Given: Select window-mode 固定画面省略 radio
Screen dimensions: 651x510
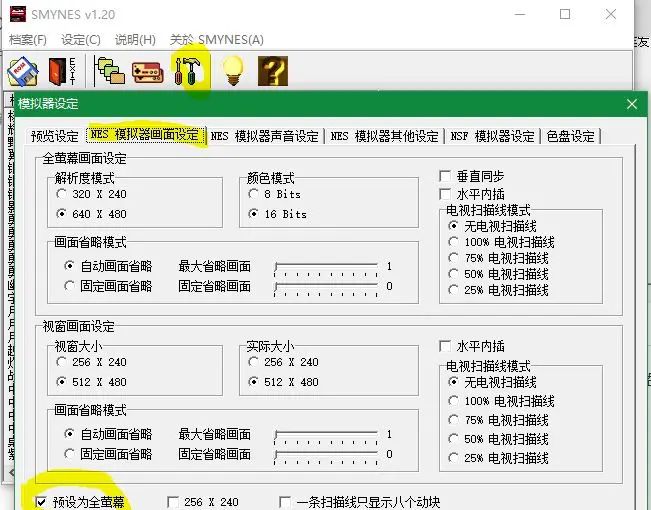Looking at the screenshot, I should click(x=108, y=454).
